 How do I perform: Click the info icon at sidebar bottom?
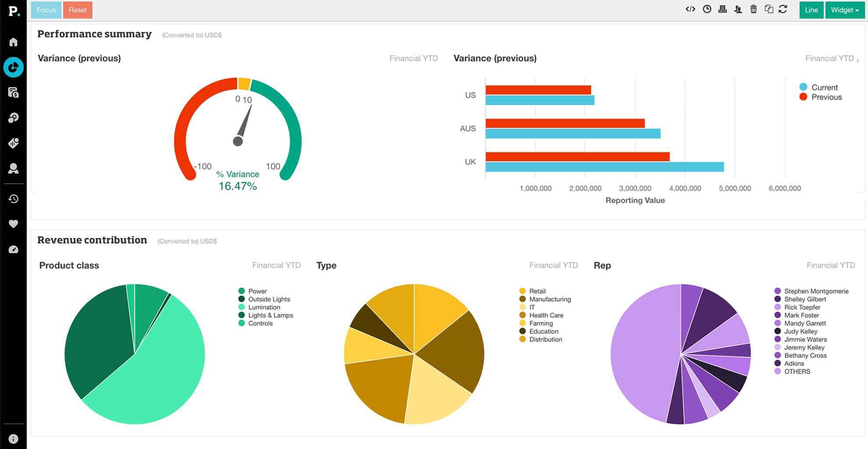pos(13,439)
